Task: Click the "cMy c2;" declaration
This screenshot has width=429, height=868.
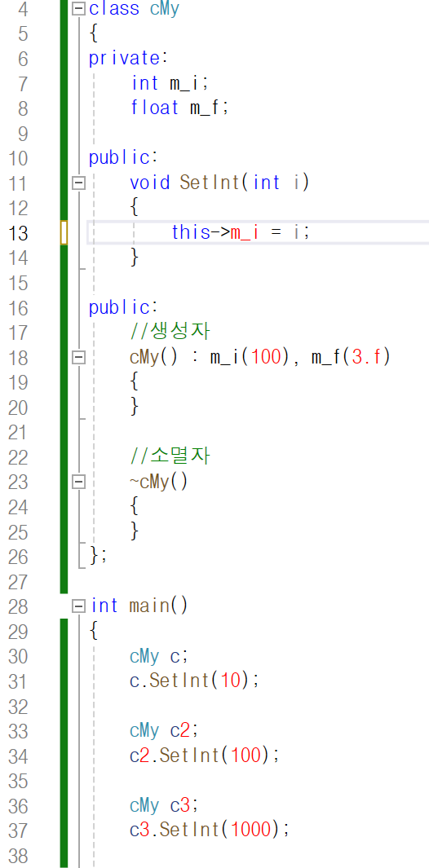Action: 164,731
